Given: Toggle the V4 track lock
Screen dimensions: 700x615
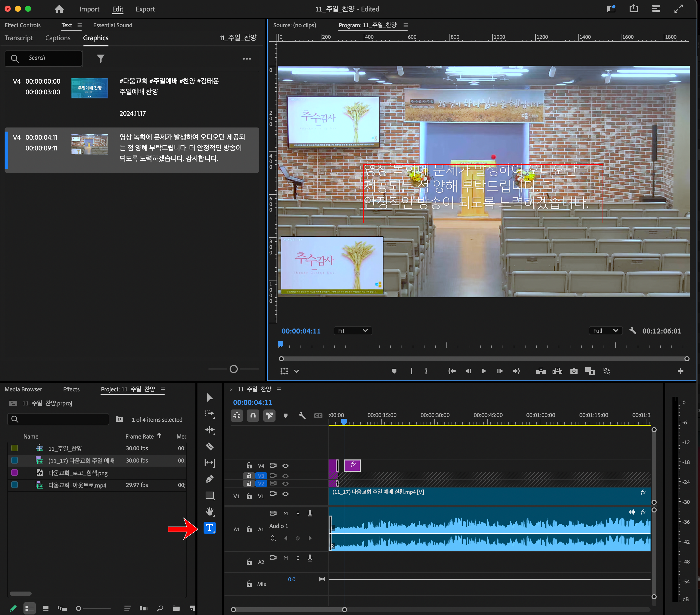Looking at the screenshot, I should [x=249, y=465].
